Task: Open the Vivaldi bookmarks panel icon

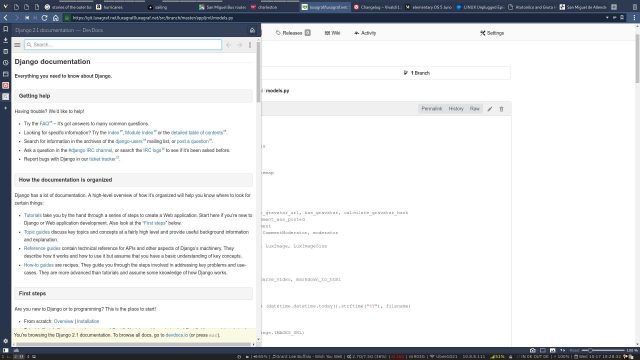Action: [5, 29]
